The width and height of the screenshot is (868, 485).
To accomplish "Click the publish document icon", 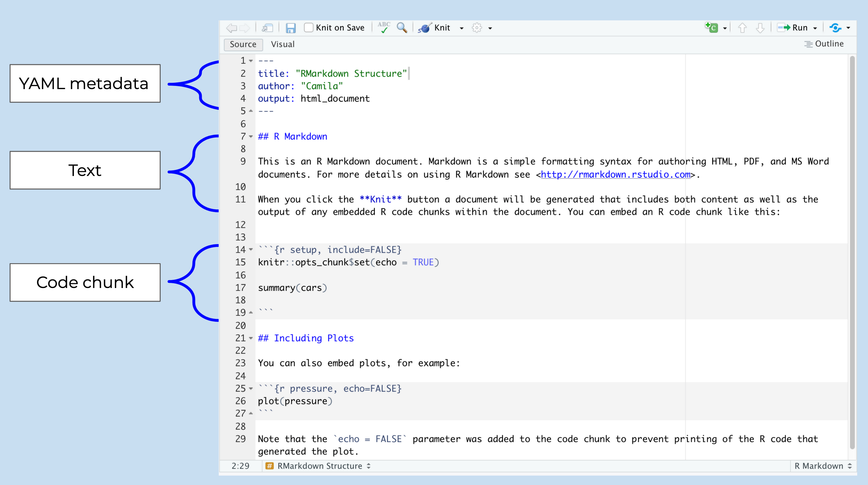I will point(835,28).
